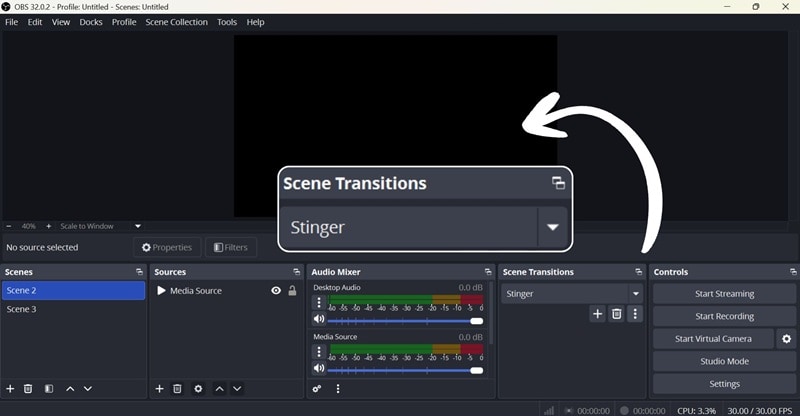Delete the transition with the Scene Transitions trash icon

616,313
